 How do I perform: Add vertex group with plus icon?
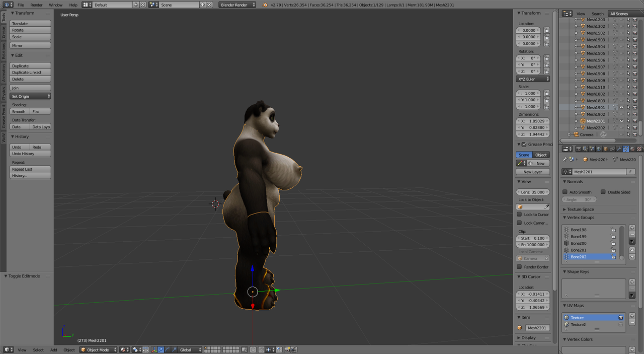[632, 228]
